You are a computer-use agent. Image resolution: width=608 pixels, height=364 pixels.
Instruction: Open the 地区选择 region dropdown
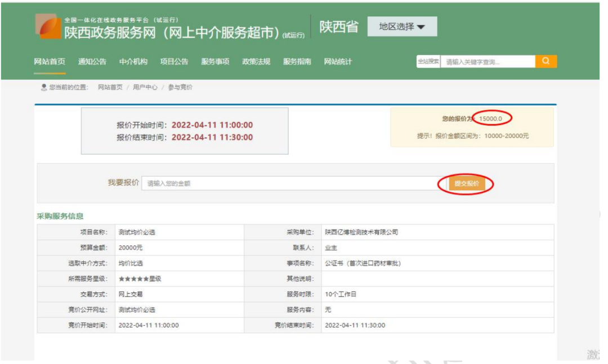pos(402,26)
